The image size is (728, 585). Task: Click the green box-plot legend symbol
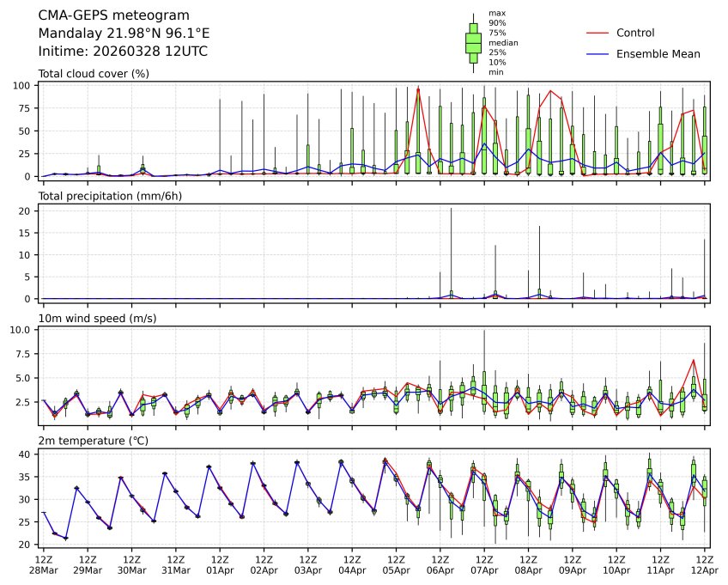[x=472, y=42]
